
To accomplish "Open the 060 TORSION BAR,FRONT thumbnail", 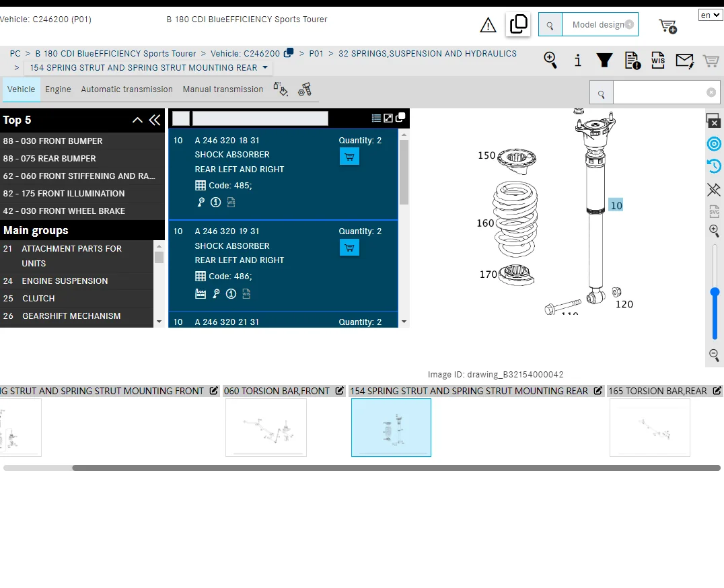I will tap(266, 427).
